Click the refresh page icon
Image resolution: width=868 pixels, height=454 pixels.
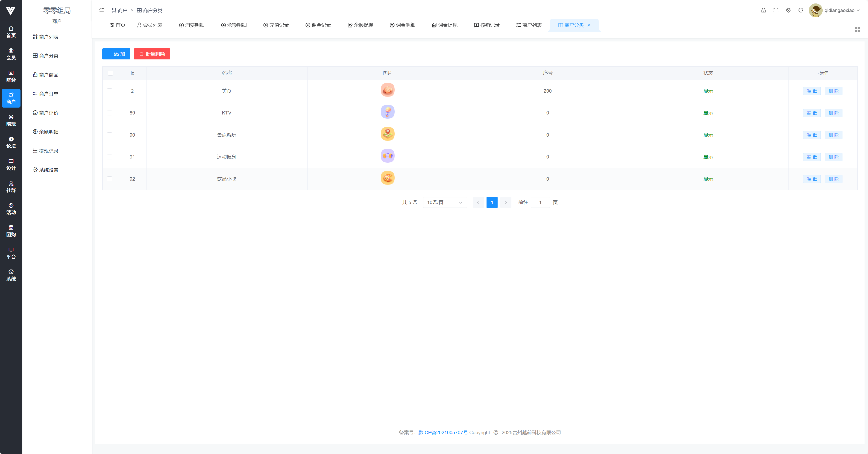(801, 10)
